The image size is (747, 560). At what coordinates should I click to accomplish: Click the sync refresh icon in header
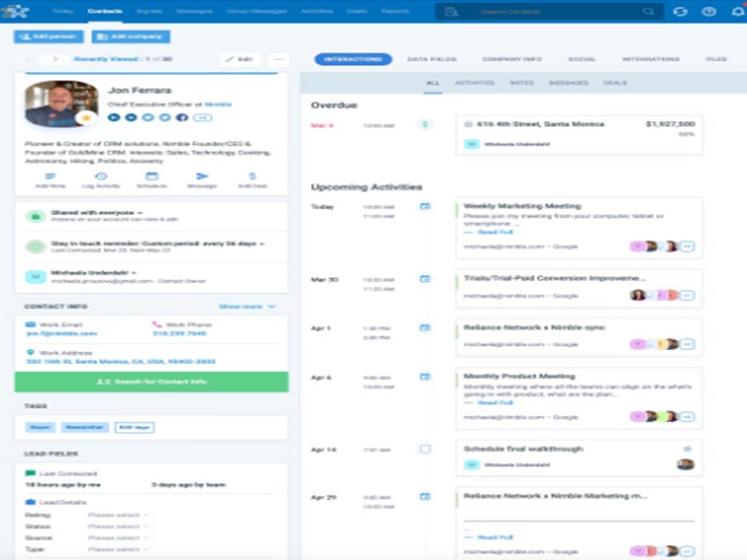pos(681,11)
